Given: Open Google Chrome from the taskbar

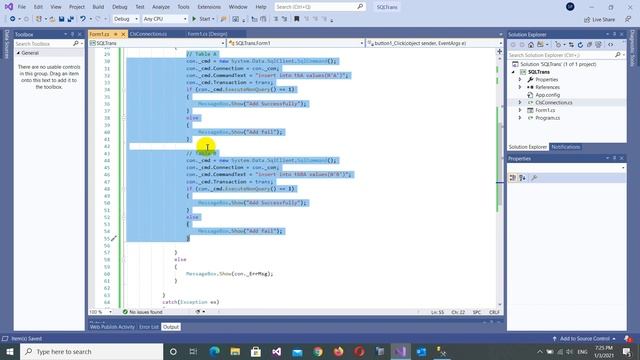Looking at the screenshot, I should (318, 351).
